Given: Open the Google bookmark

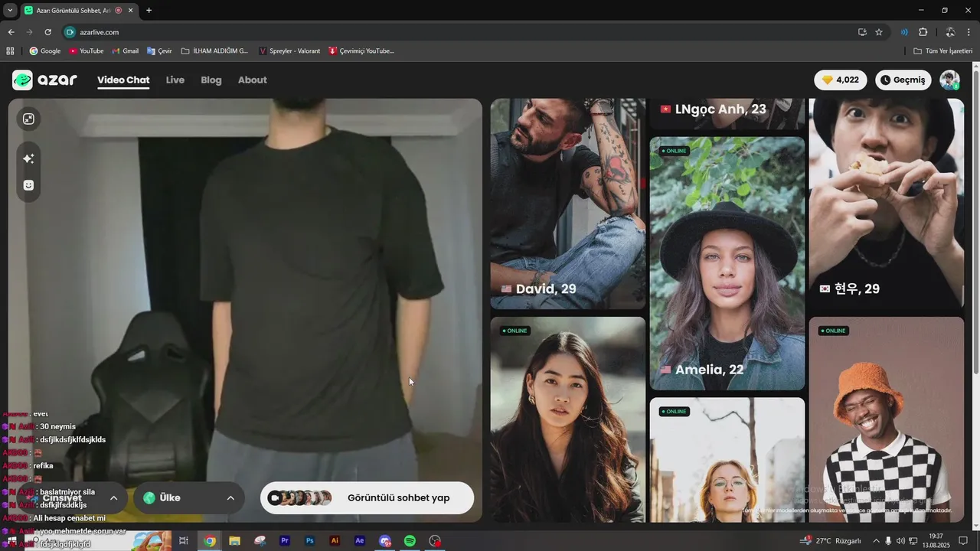Looking at the screenshot, I should [x=45, y=51].
